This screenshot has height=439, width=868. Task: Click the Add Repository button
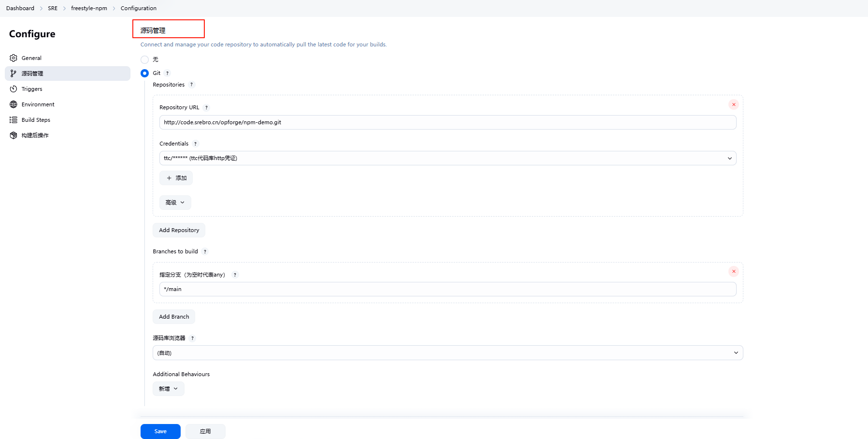click(x=179, y=230)
